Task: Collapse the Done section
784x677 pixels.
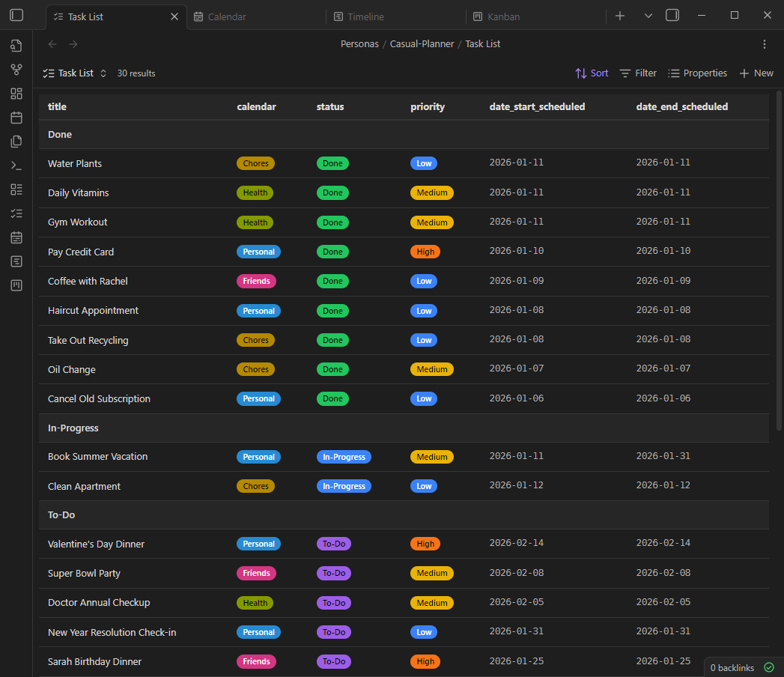Action: (x=59, y=134)
